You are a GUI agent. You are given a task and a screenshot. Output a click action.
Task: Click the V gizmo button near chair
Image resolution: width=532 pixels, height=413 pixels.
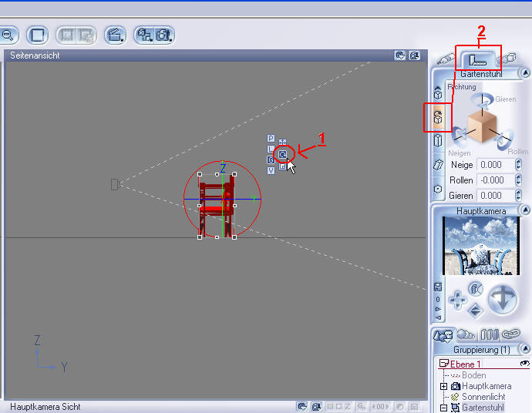click(271, 170)
